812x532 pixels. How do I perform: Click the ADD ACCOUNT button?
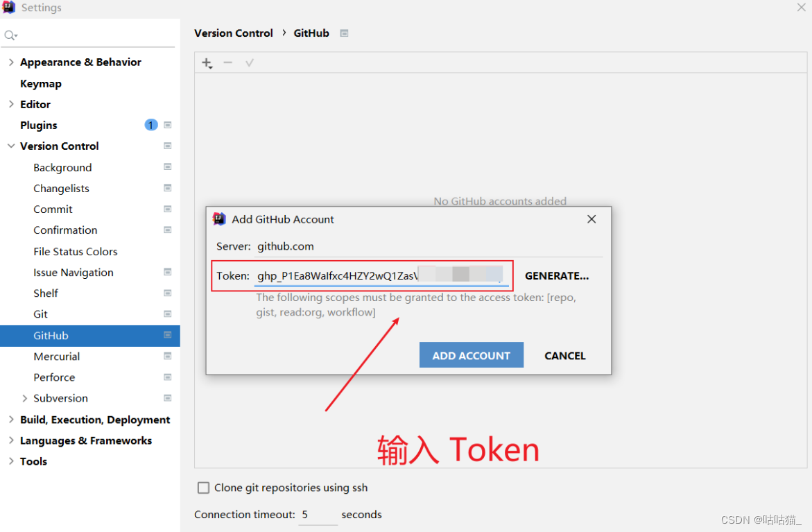tap(472, 355)
